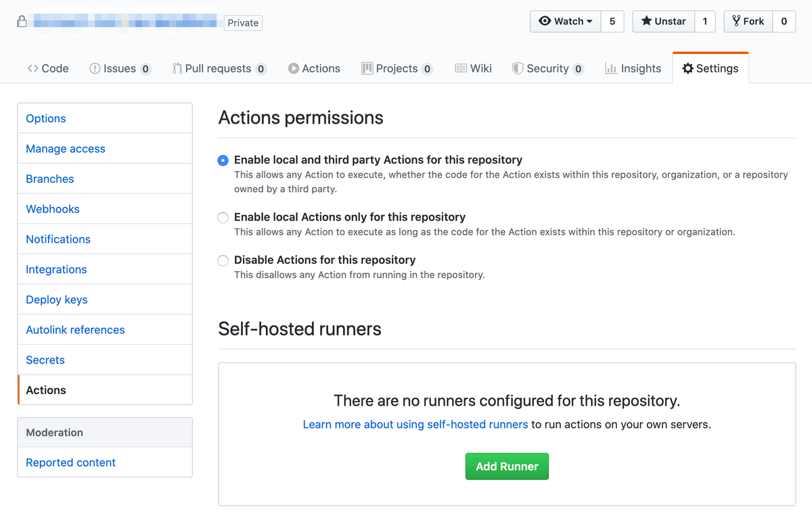Image resolution: width=812 pixels, height=520 pixels.
Task: Open the Watch dropdown menu
Action: pos(566,22)
